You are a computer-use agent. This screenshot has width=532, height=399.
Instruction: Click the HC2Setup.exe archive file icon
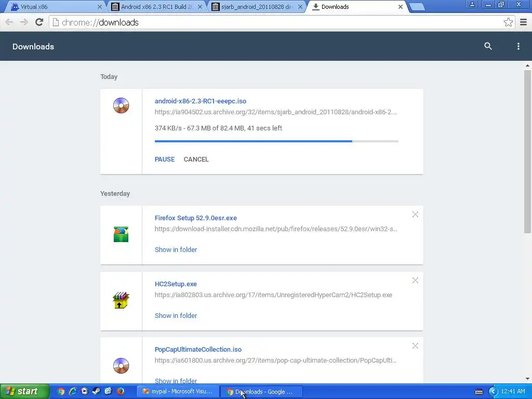(121, 300)
